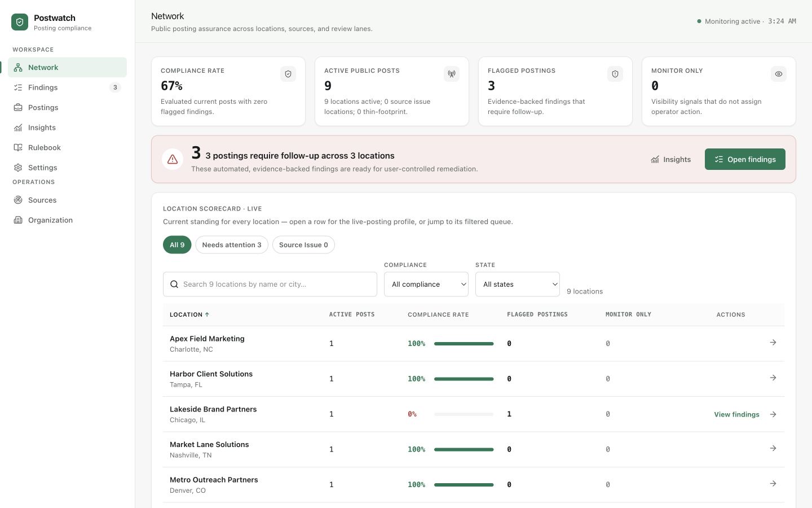Go to Postings in the sidebar
The width and height of the screenshot is (812, 508).
tap(67, 107)
